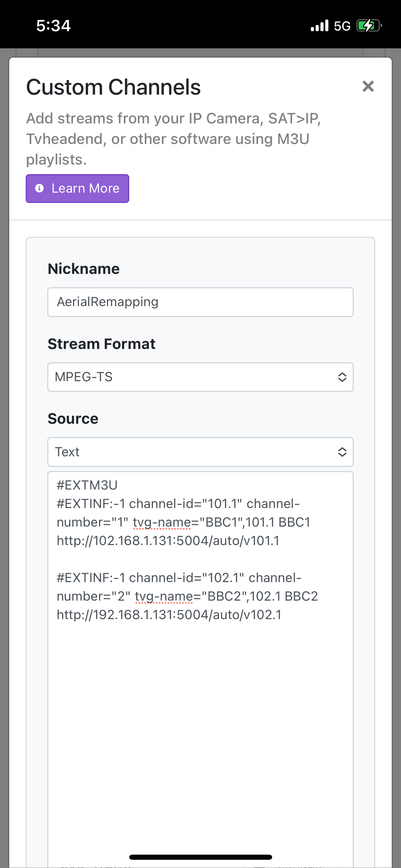Click the underlined tvg-name in BBC1 entry
The width and height of the screenshot is (401, 868).
click(x=162, y=522)
